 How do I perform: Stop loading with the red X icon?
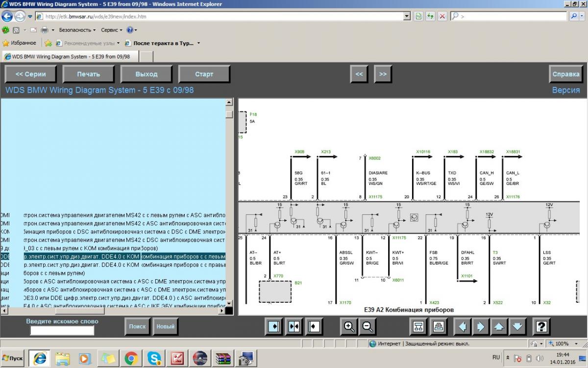point(442,16)
